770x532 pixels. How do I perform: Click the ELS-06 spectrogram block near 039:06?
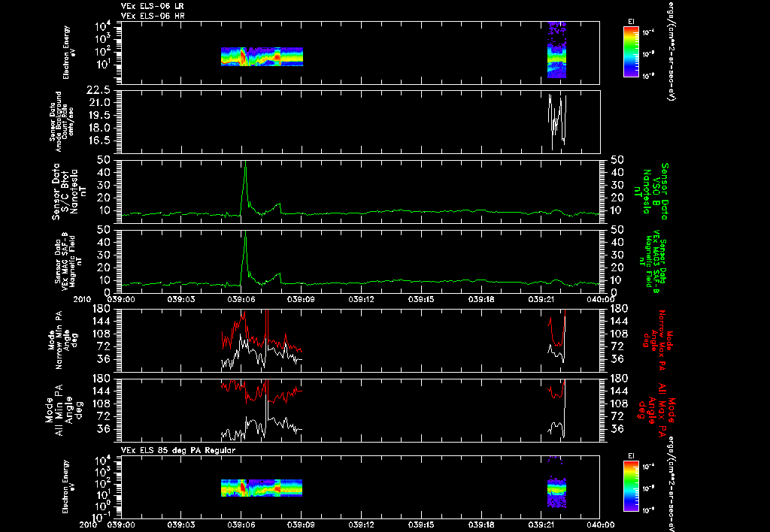point(262,56)
